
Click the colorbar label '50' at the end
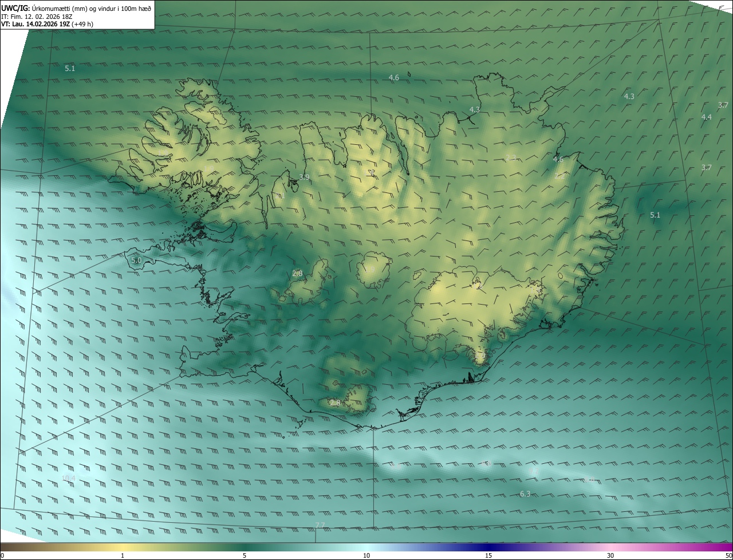pyautogui.click(x=728, y=556)
